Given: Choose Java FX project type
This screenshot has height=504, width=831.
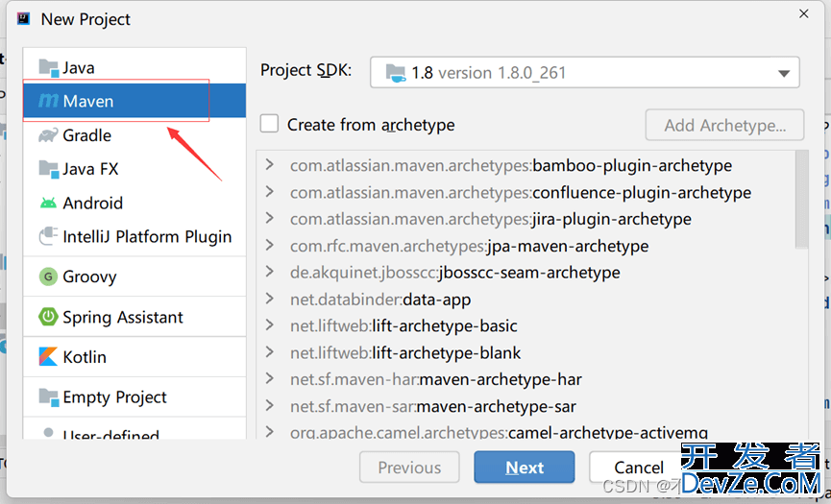Looking at the screenshot, I should point(134,169).
